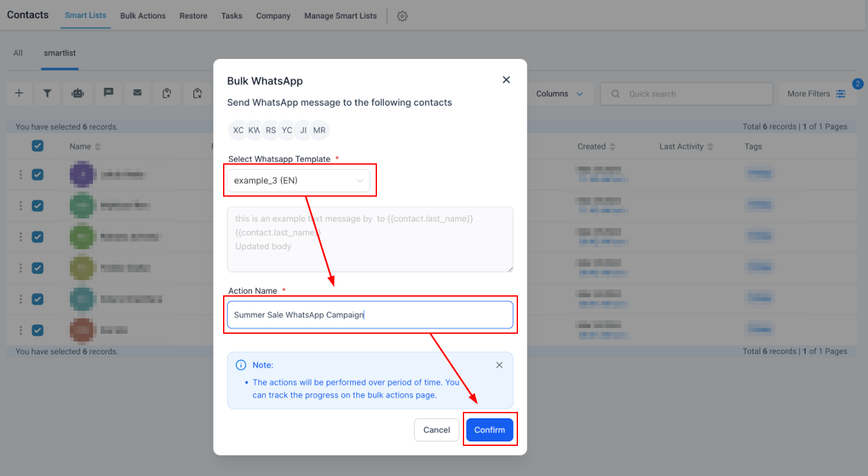Viewport: 868px width, 476px height.
Task: Open three-dot menu for purple avatar row
Action: pos(21,174)
